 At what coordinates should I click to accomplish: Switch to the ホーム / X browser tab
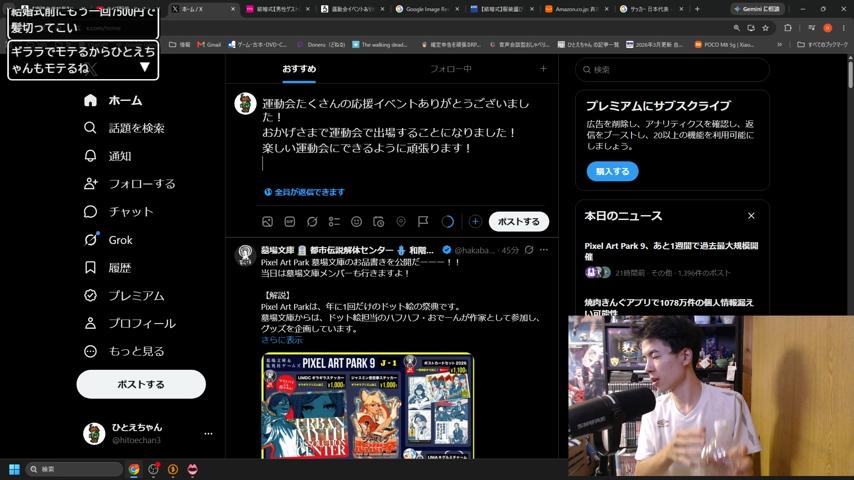click(x=203, y=9)
